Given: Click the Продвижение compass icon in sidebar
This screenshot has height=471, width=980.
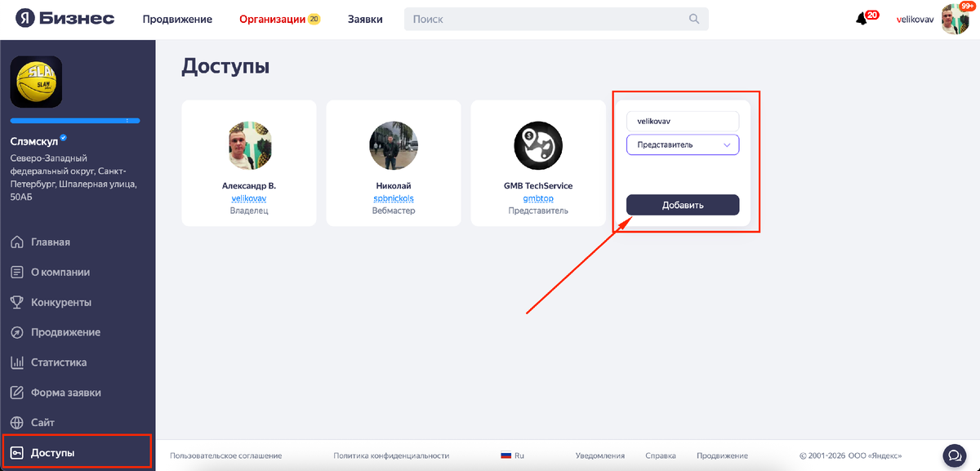Looking at the screenshot, I should click(16, 332).
